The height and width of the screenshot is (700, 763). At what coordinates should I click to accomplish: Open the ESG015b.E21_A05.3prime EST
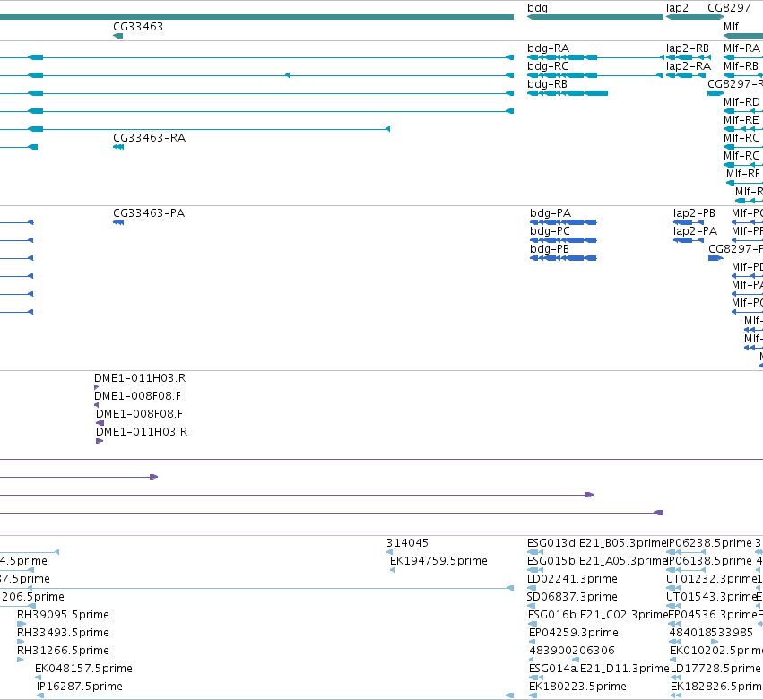[535, 570]
